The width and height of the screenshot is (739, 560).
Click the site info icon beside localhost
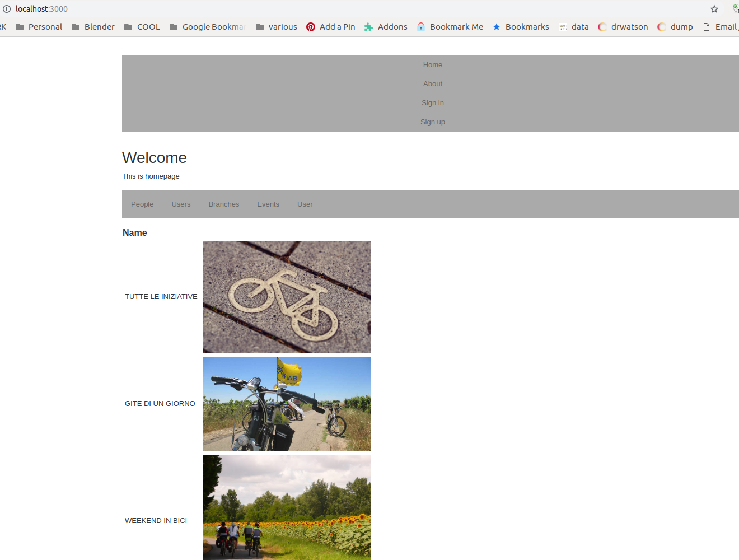click(x=7, y=9)
